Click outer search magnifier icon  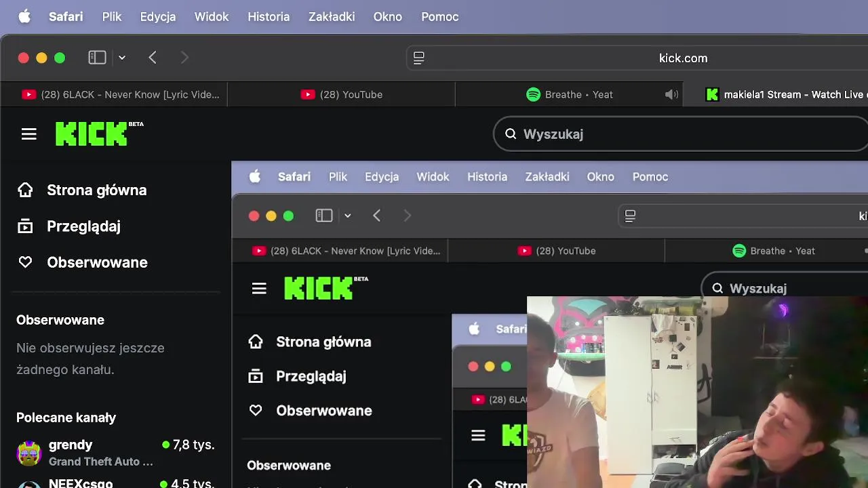click(511, 134)
